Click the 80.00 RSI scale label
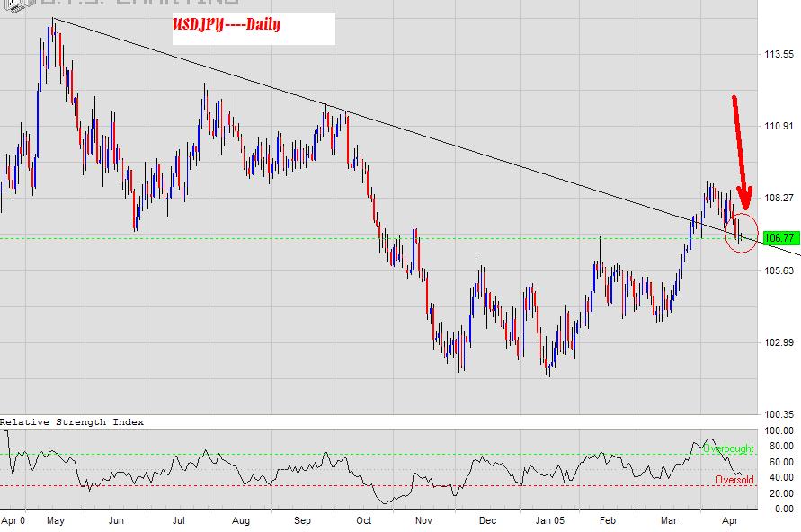Image resolution: width=801 pixels, height=532 pixels. [779, 446]
